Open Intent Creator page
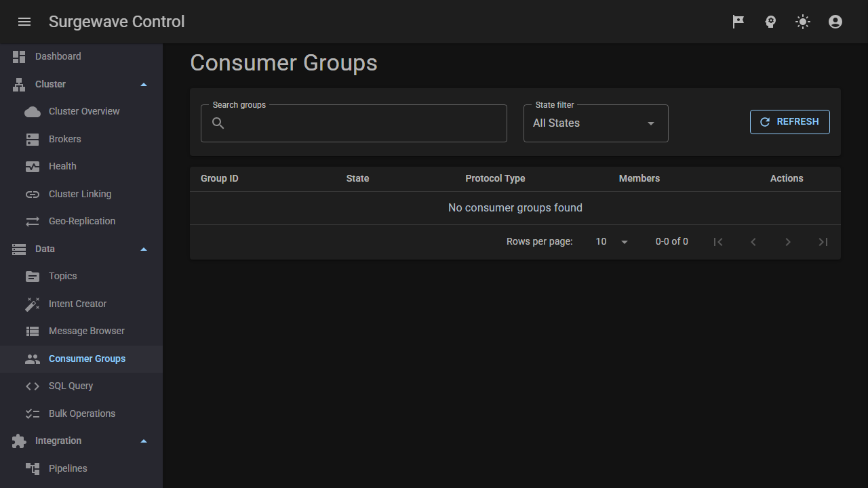 [x=81, y=304]
